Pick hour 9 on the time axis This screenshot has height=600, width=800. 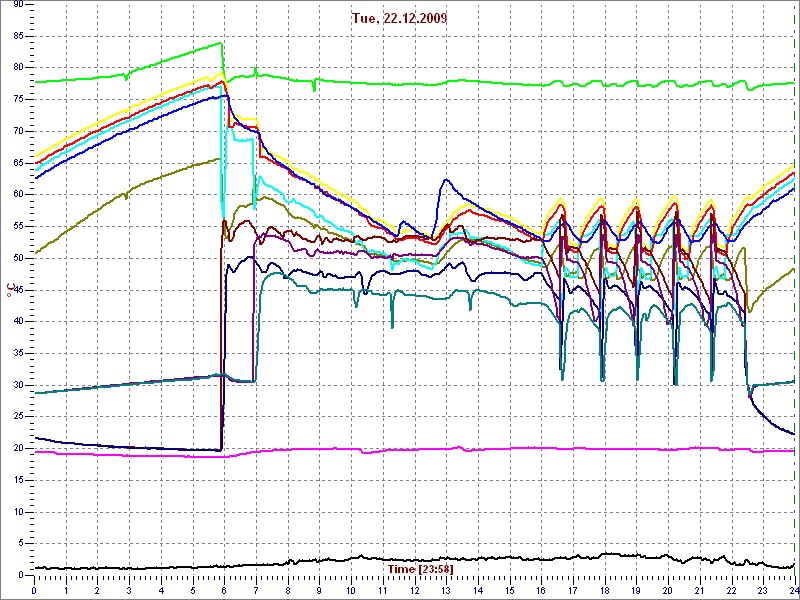319,590
